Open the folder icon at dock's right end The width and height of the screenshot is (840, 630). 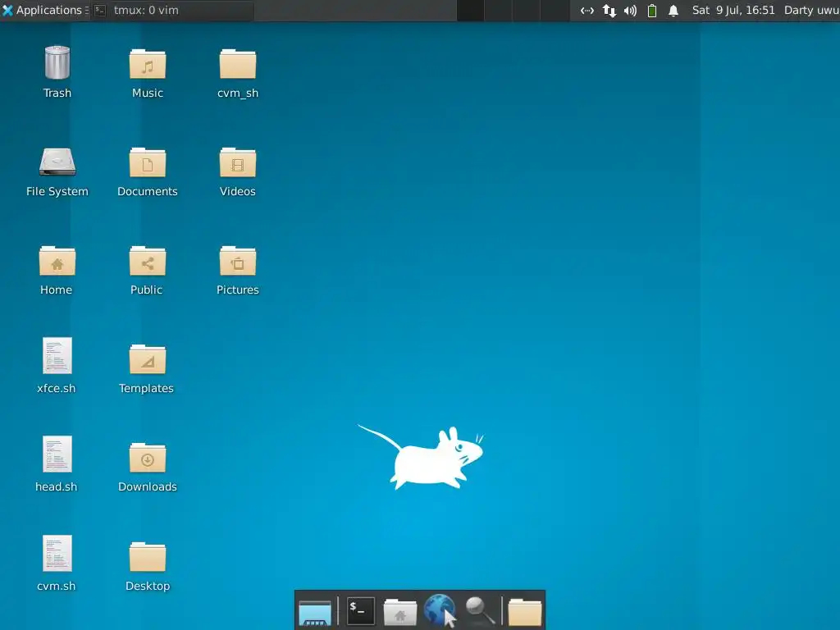point(524,612)
